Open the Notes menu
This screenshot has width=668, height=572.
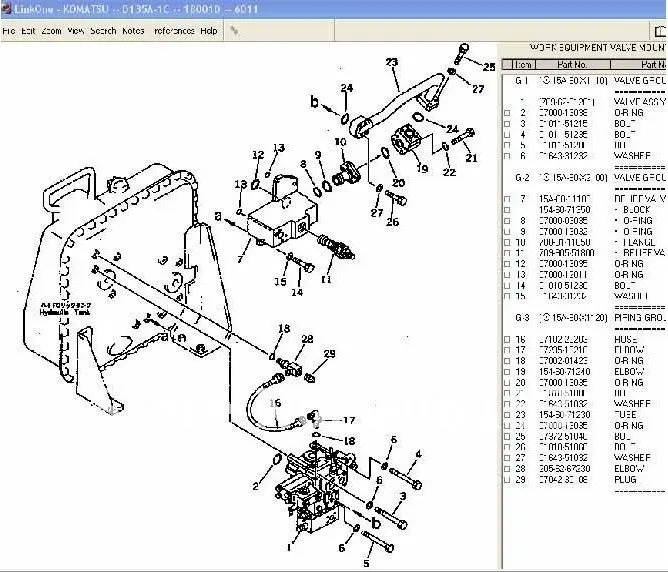click(x=133, y=31)
